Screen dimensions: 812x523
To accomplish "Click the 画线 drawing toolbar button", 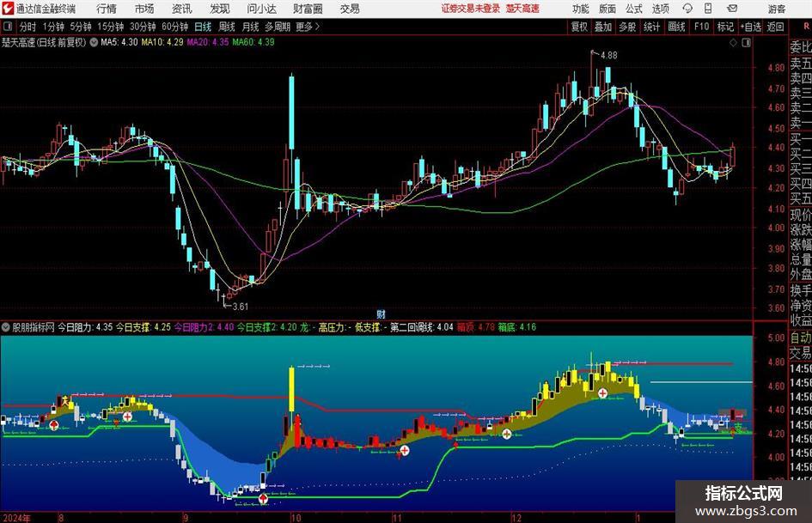I will tap(676, 27).
